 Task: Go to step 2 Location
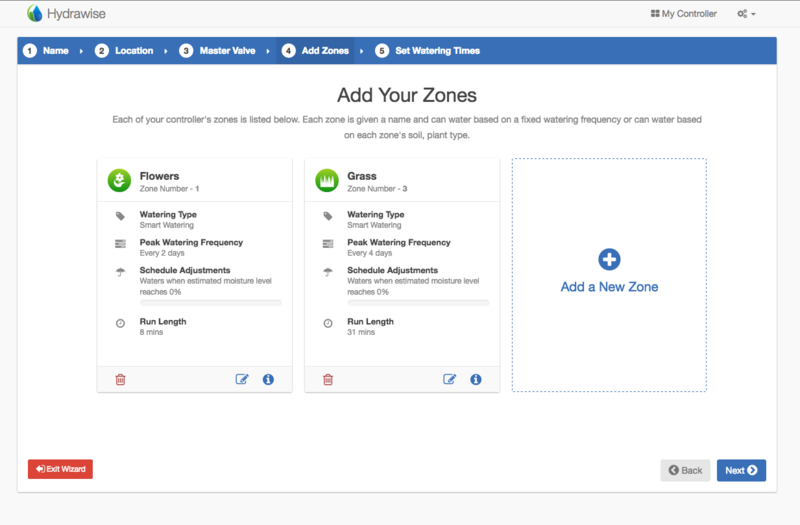click(x=124, y=51)
